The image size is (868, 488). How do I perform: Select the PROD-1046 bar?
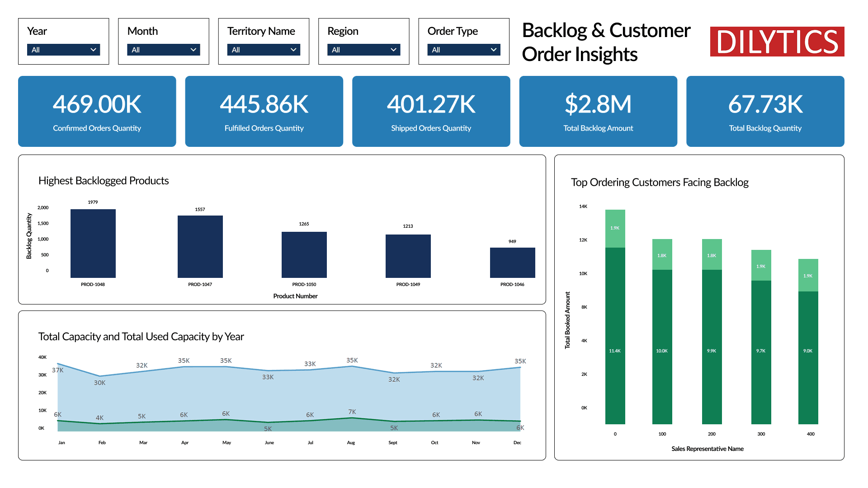click(512, 263)
